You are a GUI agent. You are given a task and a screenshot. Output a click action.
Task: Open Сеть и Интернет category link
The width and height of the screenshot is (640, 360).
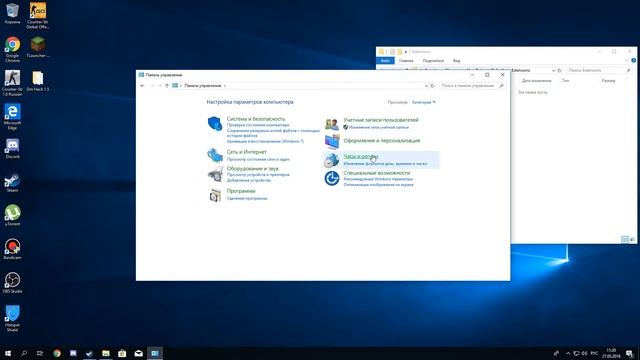pyautogui.click(x=247, y=152)
